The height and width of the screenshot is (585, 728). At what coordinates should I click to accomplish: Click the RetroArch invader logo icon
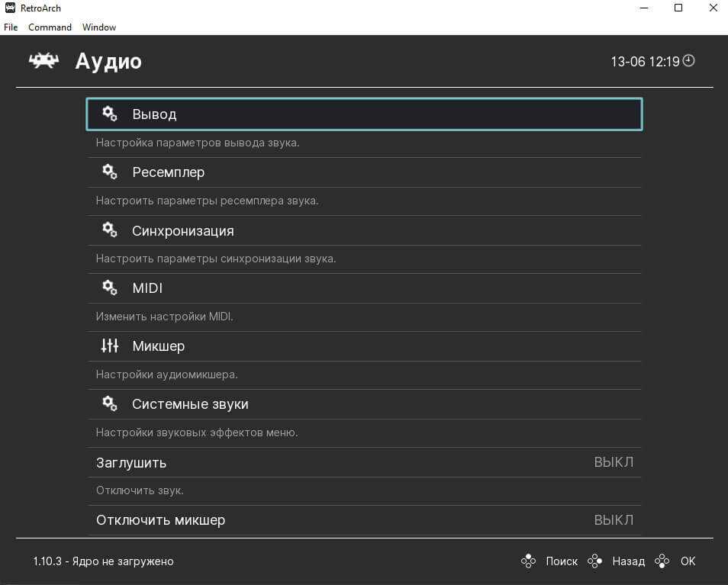(43, 61)
